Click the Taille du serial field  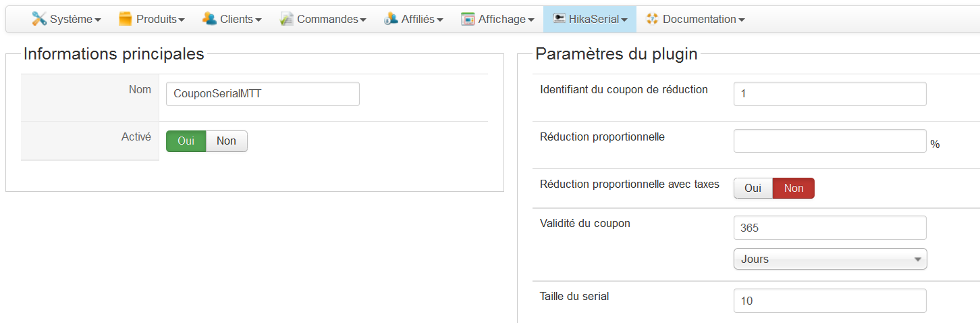pyautogui.click(x=829, y=301)
